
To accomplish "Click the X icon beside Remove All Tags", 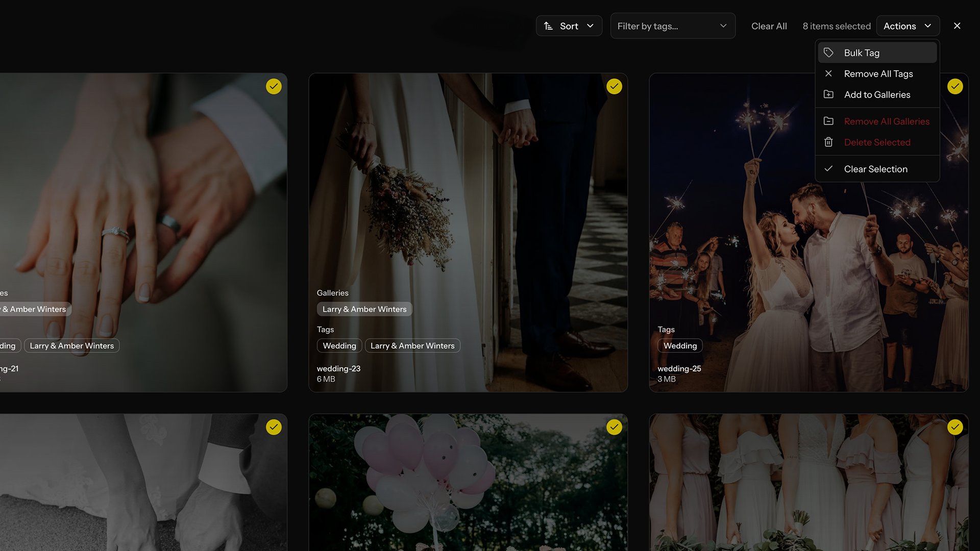I will click(828, 73).
